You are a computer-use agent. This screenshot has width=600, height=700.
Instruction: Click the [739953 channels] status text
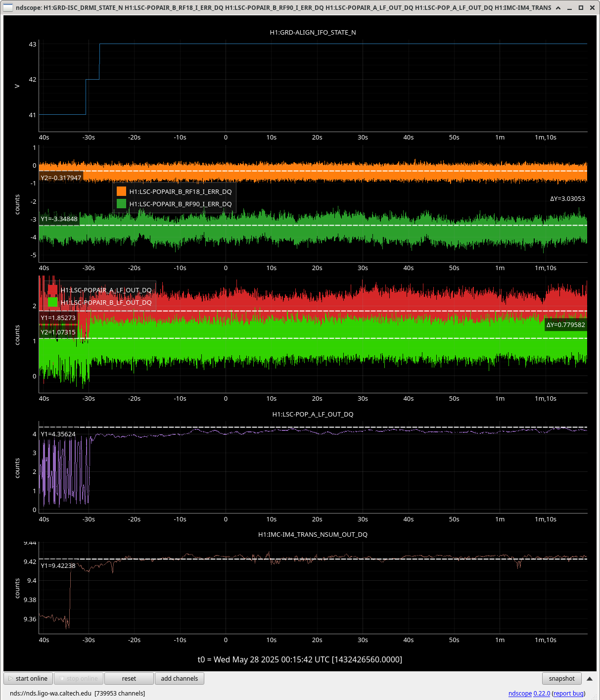(x=120, y=693)
